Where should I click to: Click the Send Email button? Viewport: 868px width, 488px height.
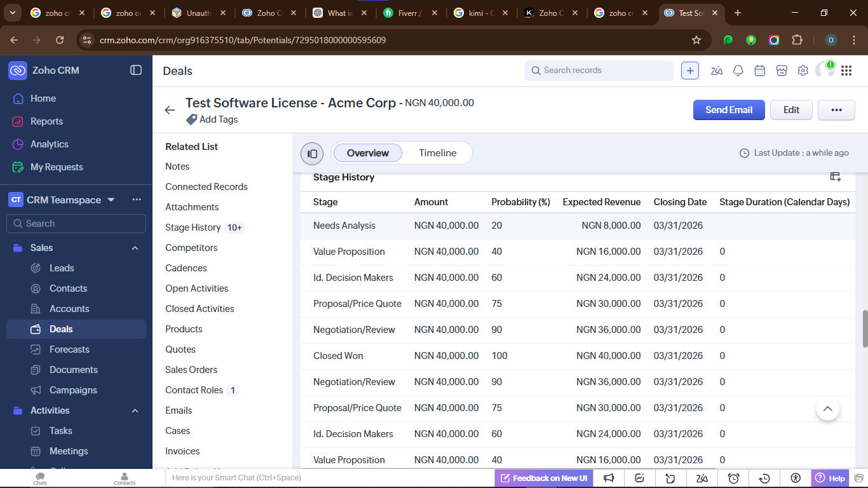729,110
